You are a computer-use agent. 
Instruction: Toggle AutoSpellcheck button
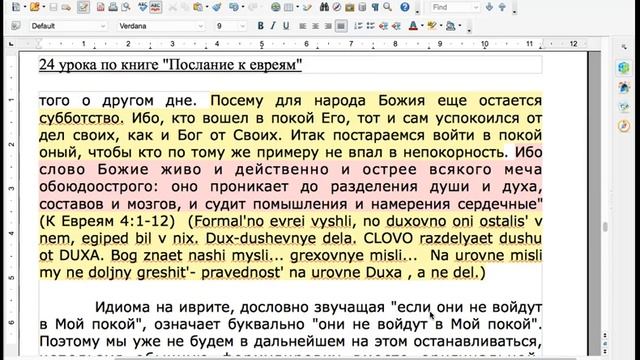[156, 7]
